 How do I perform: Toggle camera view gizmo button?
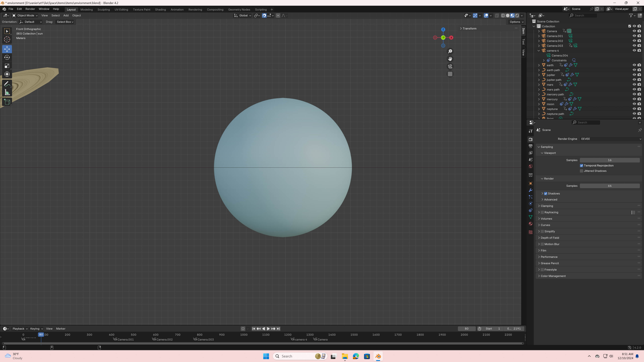[450, 66]
